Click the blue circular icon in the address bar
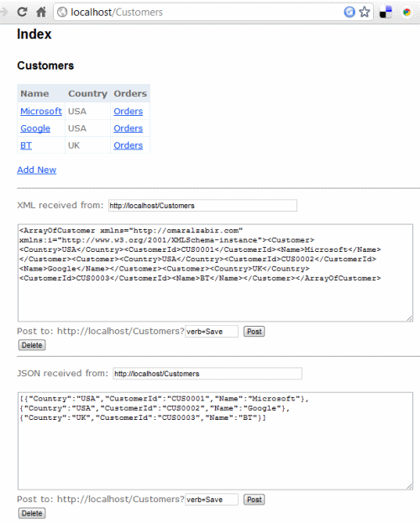 pyautogui.click(x=349, y=13)
